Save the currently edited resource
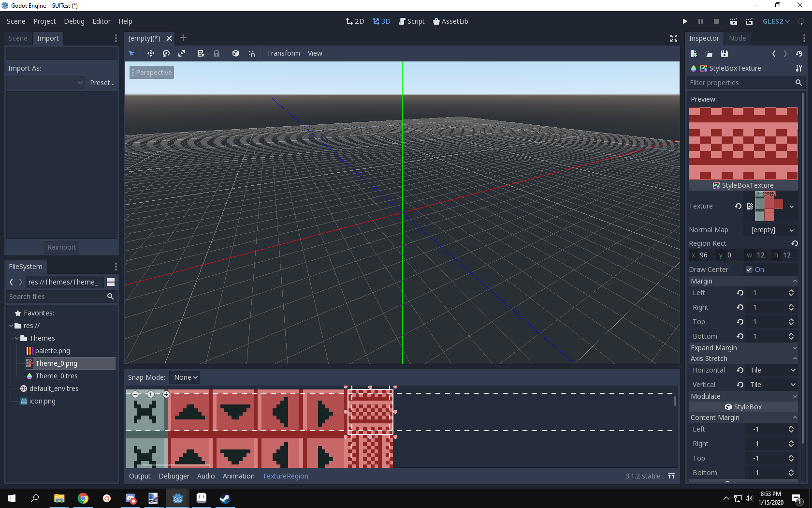Image resolution: width=812 pixels, height=508 pixels. tap(724, 54)
